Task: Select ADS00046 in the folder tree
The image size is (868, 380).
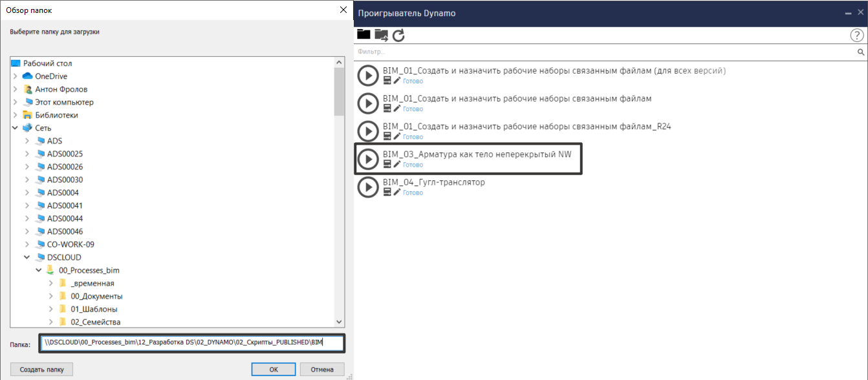Action: (x=65, y=231)
